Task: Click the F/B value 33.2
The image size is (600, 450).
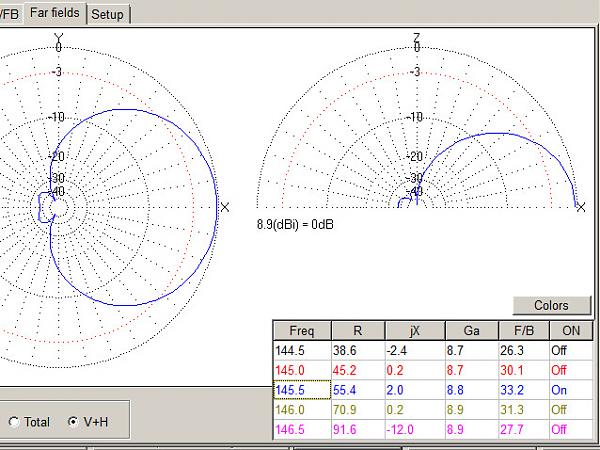Action: click(524, 390)
